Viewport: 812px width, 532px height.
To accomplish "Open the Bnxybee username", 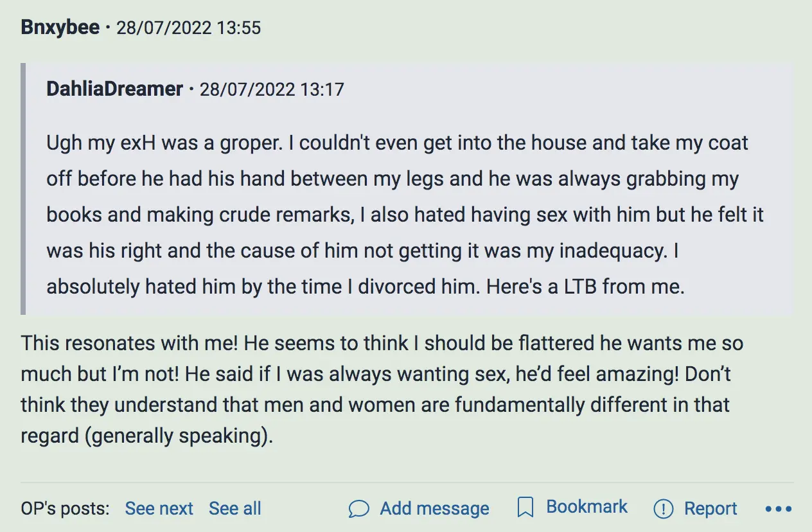I will point(60,28).
